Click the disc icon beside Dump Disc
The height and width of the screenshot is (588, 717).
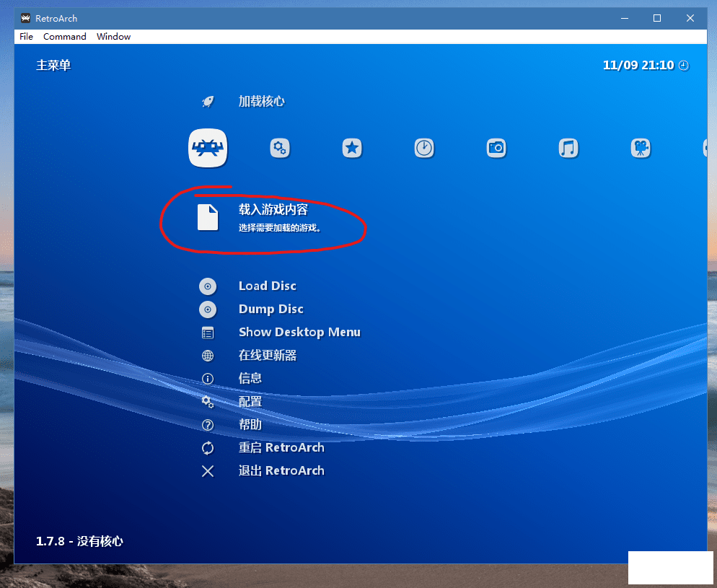[x=208, y=310]
